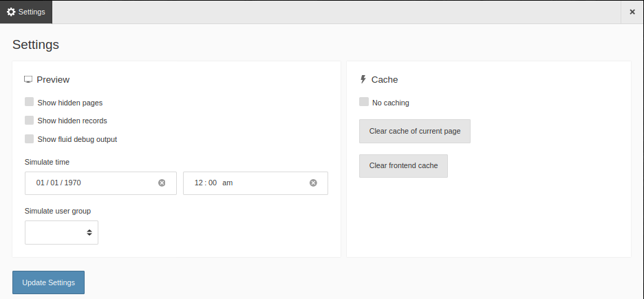Click the lightning bolt Cache icon
The image size is (644, 299).
click(x=363, y=79)
